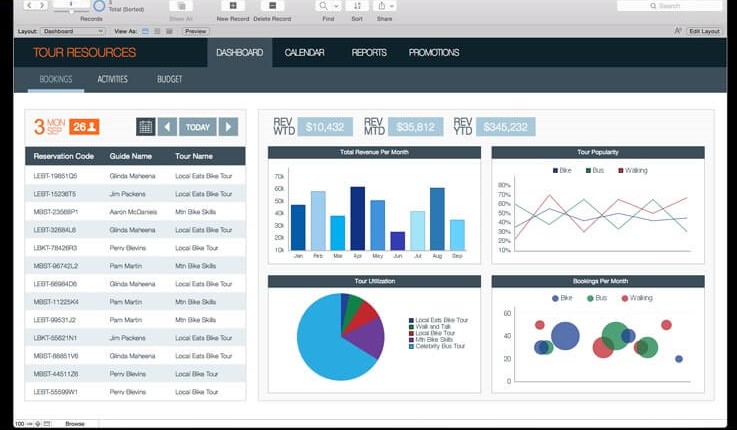Viewport: 737px width, 430px height.
Task: Click the Share toolbar icon
Action: click(381, 6)
